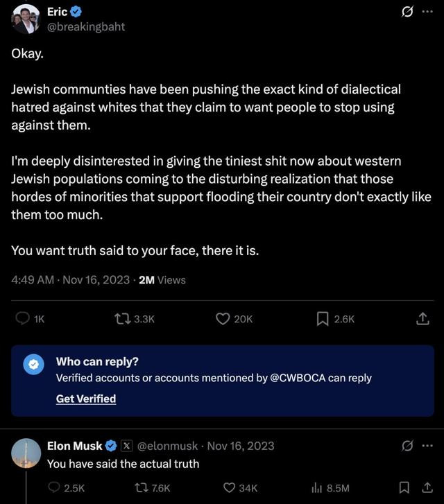
Task: Open Grok icon on Eric's post header
Action: pyautogui.click(x=408, y=12)
